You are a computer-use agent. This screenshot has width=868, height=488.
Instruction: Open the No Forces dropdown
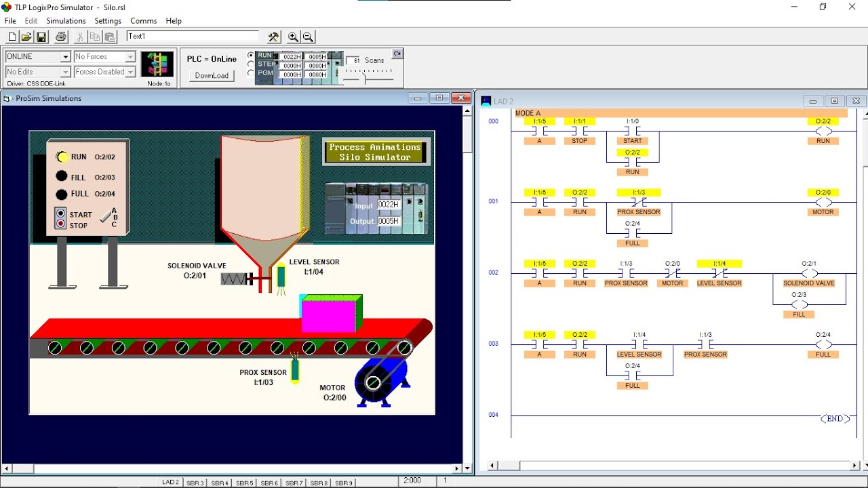(130, 57)
